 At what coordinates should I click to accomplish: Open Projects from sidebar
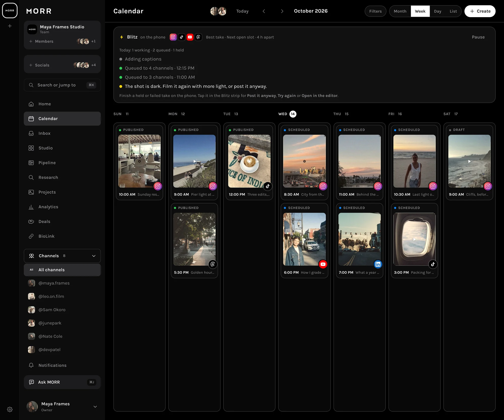(62, 192)
